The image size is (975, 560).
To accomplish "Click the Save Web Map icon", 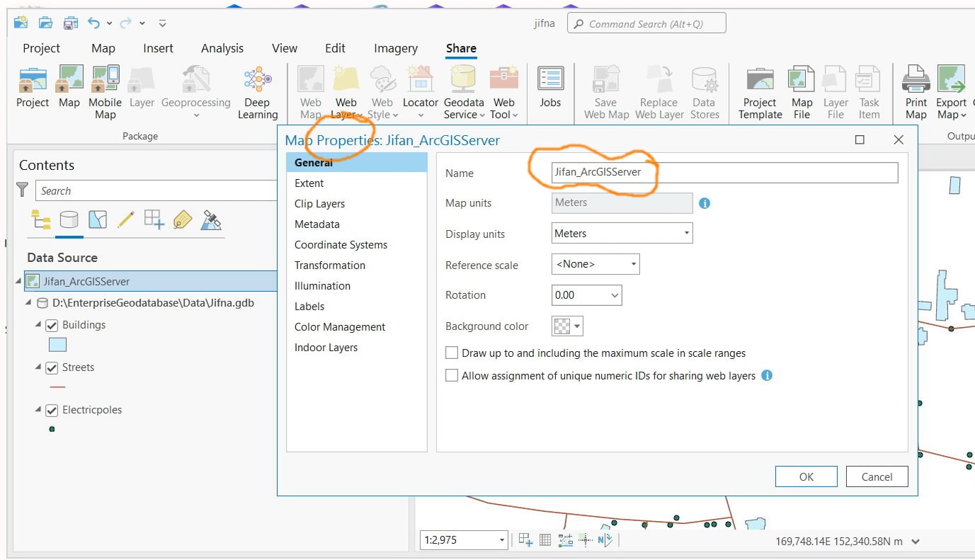I will click(x=606, y=79).
